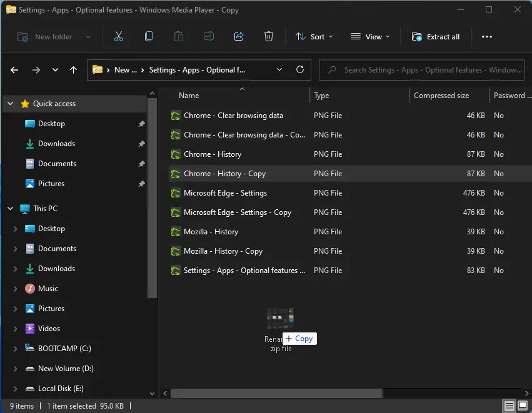532x413 pixels.
Task: Click the Share icon in toolbar
Action: pos(239,36)
